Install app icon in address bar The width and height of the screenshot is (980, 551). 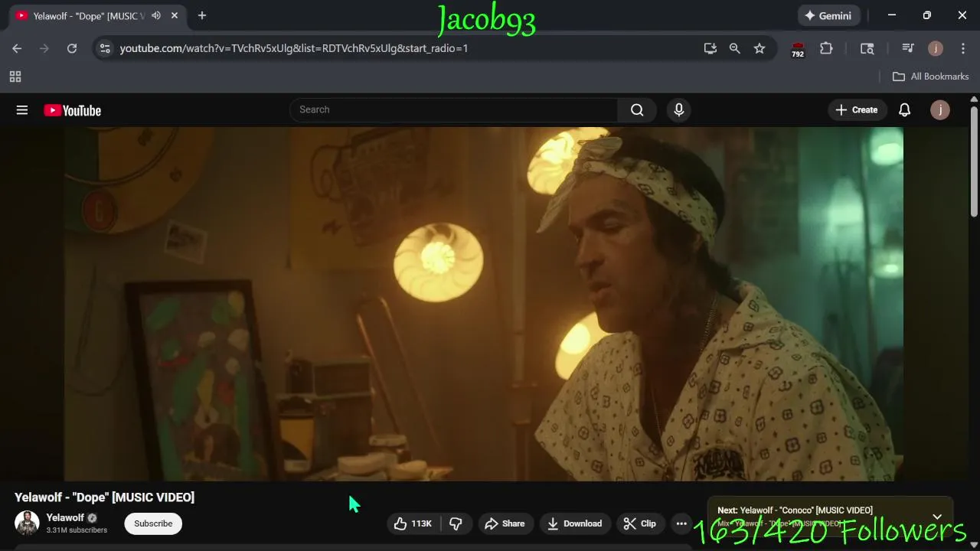tap(710, 48)
